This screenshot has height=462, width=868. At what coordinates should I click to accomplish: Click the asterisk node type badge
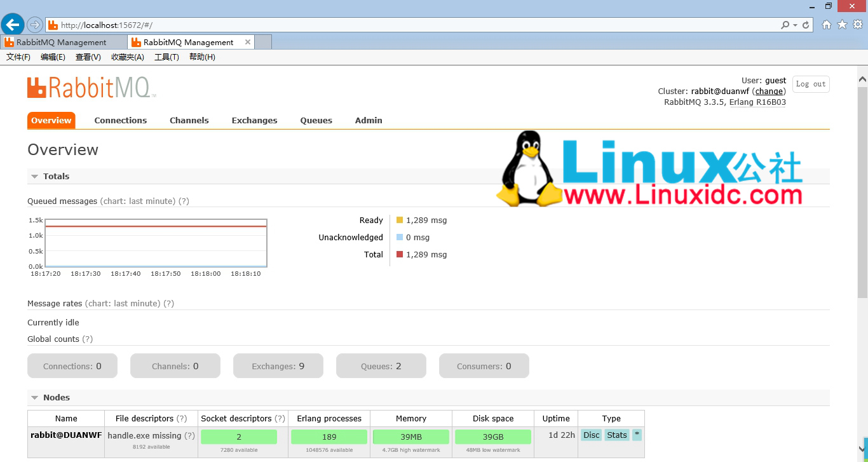coord(637,435)
